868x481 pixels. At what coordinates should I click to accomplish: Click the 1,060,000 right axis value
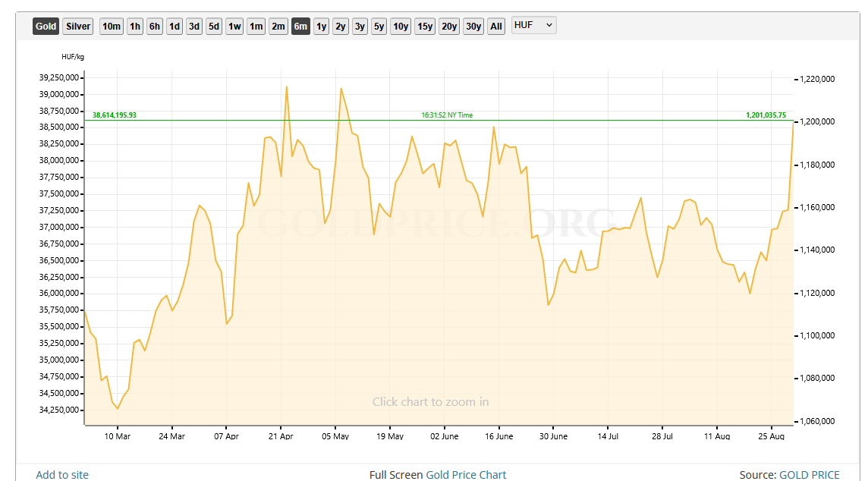817,420
